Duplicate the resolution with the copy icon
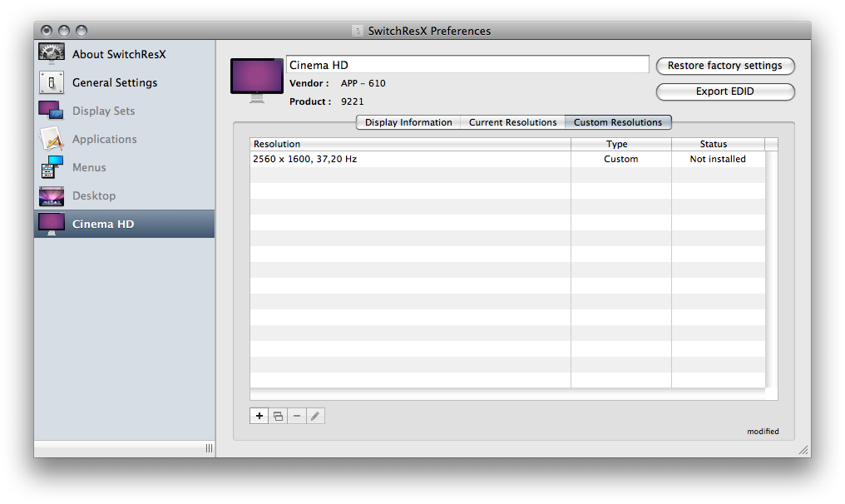 point(278,416)
